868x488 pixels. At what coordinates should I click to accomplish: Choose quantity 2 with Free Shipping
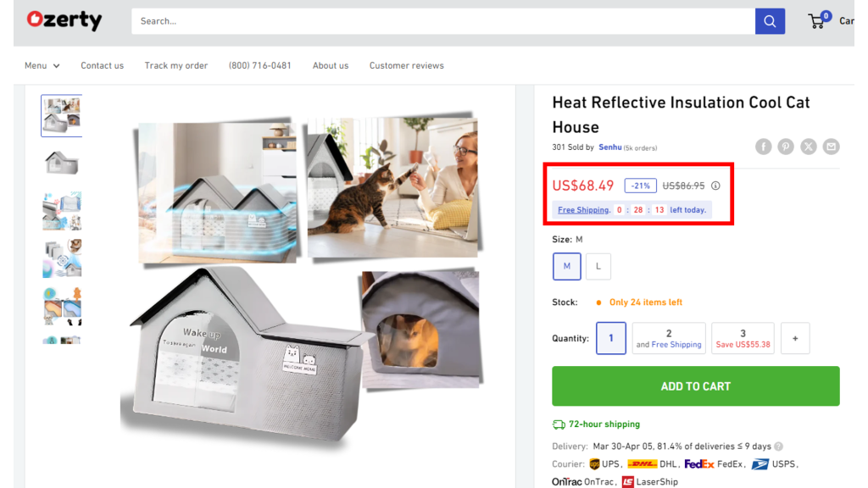pos(669,338)
